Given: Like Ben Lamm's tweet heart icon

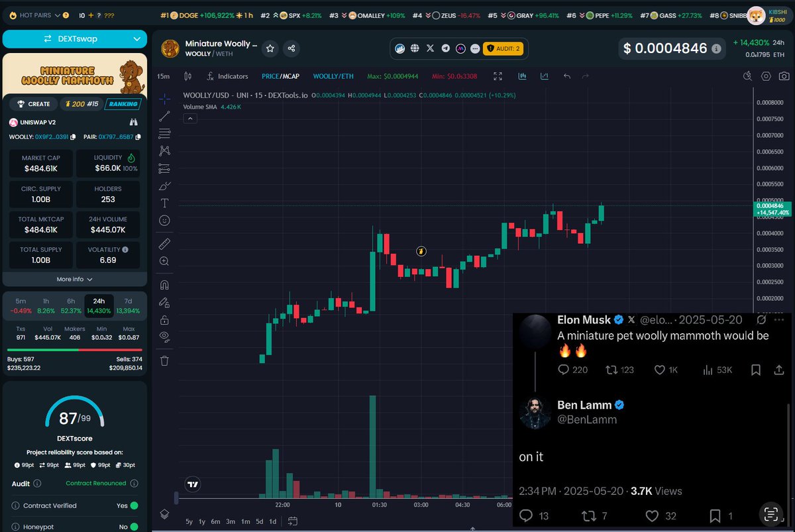Looking at the screenshot, I should pos(653,515).
